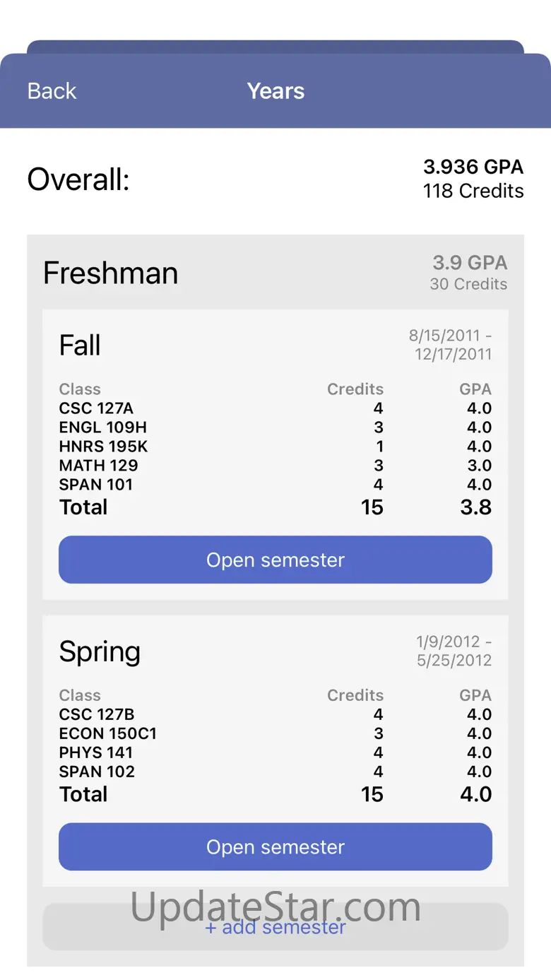The image size is (551, 980).
Task: Tap the Spring date range 1/9/2012 - 5/25/2012
Action: (x=454, y=651)
